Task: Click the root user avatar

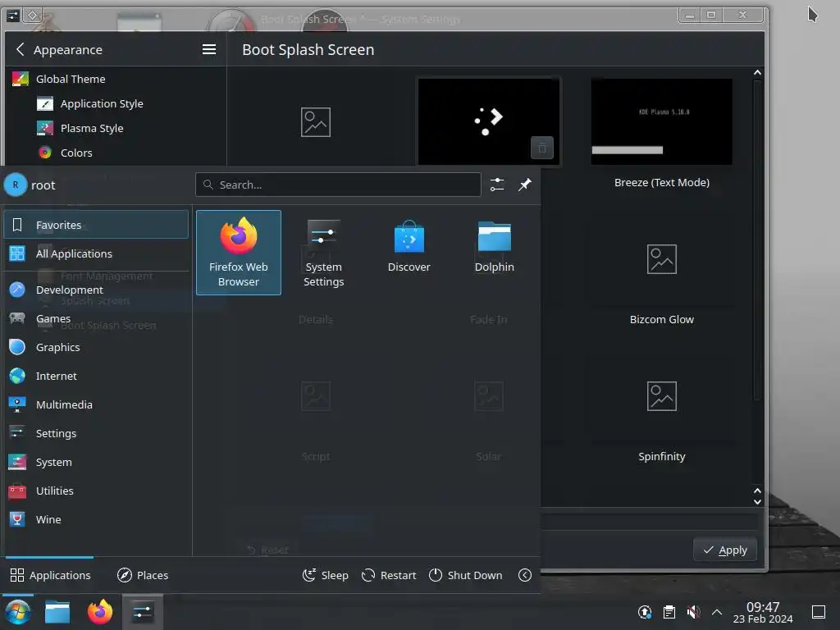Action: (16, 185)
